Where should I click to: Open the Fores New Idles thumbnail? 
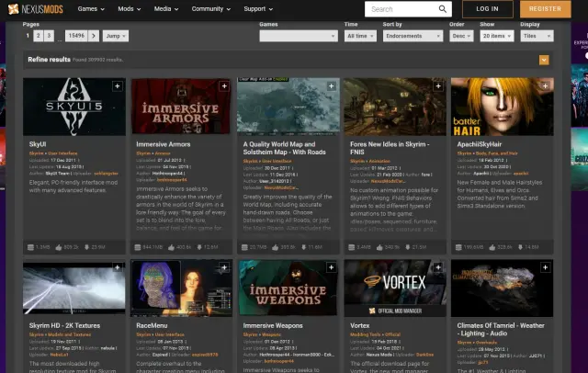tap(395, 107)
